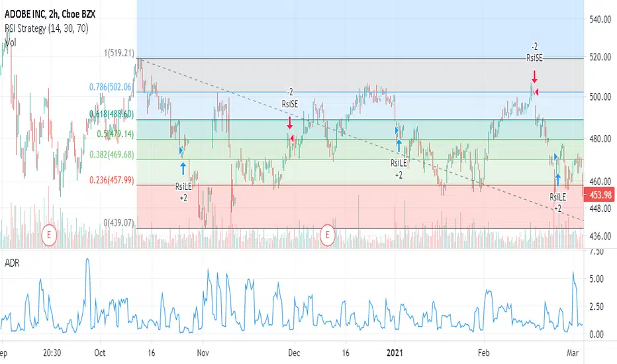Viewport: 617px width, 364px height.
Task: Select Fibonacci level 1(519.21) label
Action: coord(119,53)
